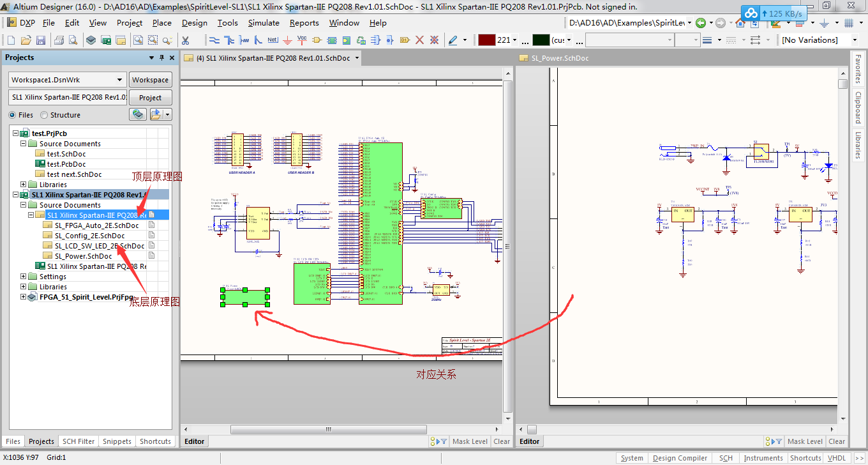Screen dimensions: 868x465
Task: Collapse the selected SL1 top sheet node
Action: pyautogui.click(x=31, y=215)
